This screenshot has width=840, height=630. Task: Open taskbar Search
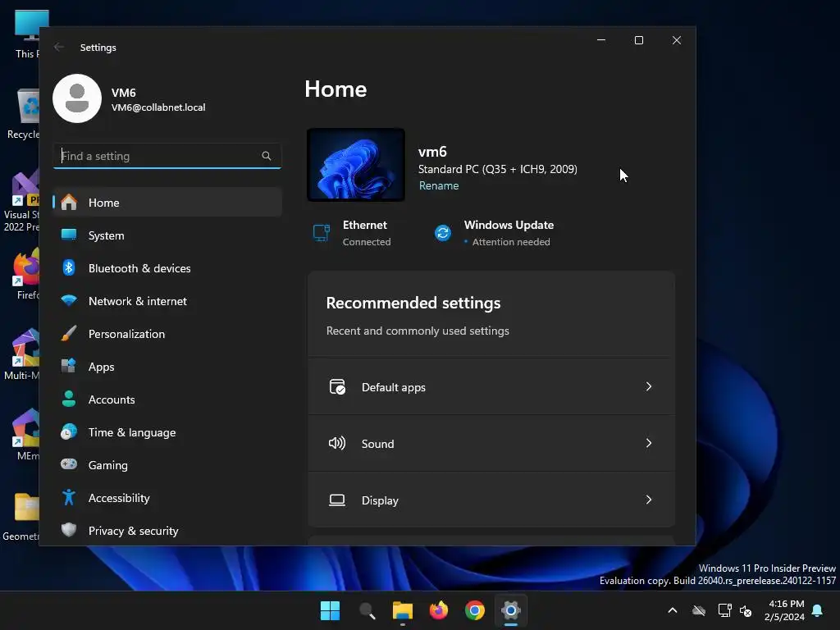point(367,610)
